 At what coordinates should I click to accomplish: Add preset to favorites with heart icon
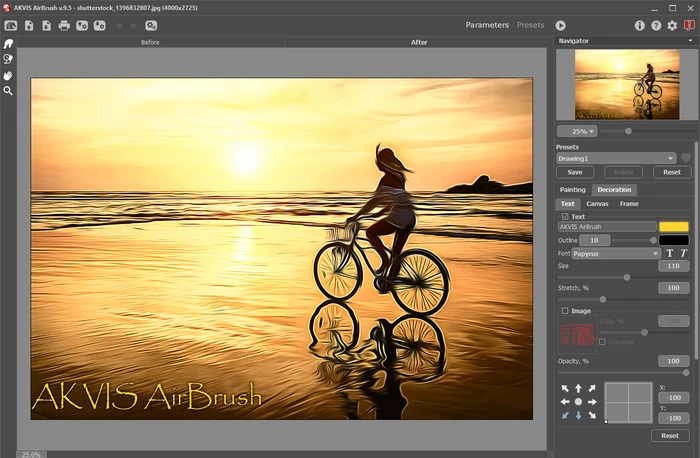686,158
